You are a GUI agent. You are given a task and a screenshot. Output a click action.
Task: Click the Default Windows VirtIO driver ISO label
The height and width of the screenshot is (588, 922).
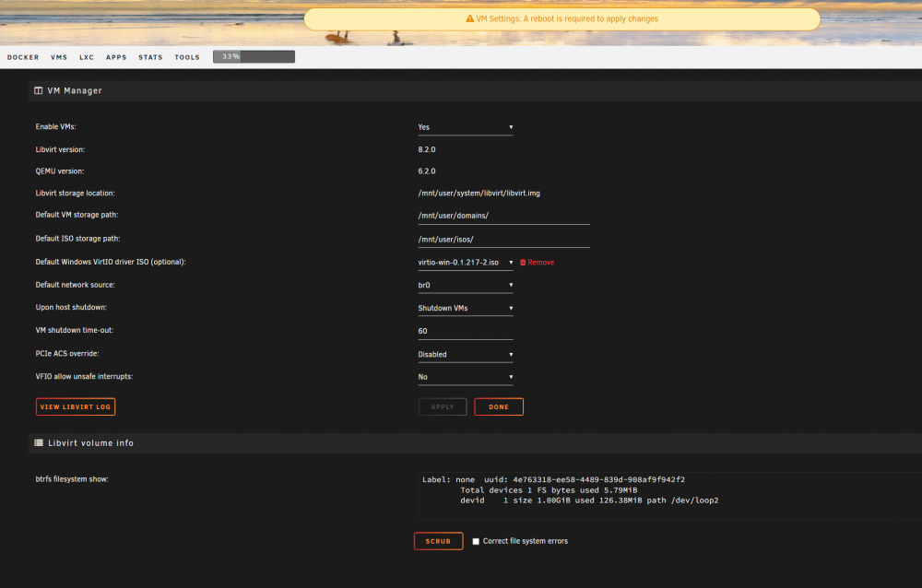(111, 262)
